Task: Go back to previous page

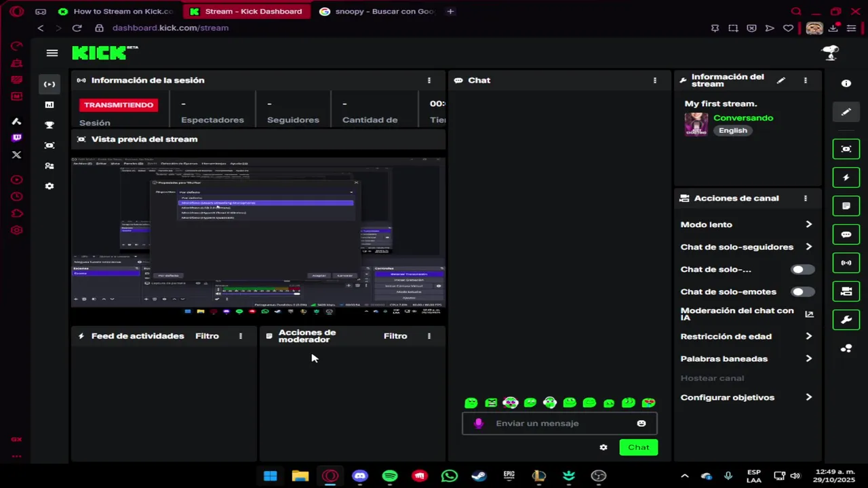Action: point(41,28)
